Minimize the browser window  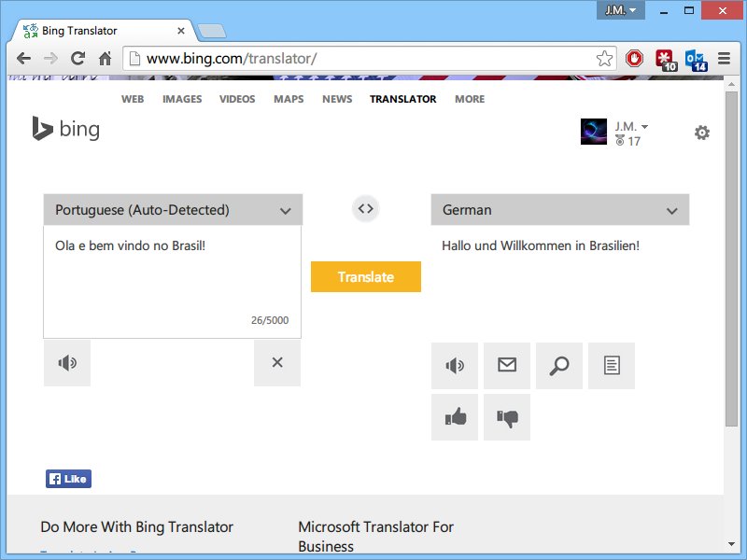[x=664, y=11]
